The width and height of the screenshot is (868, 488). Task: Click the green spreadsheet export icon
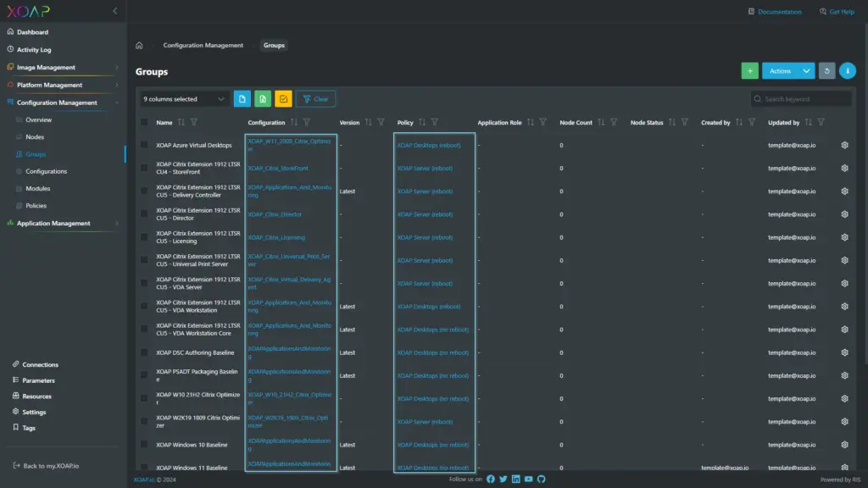(x=263, y=99)
